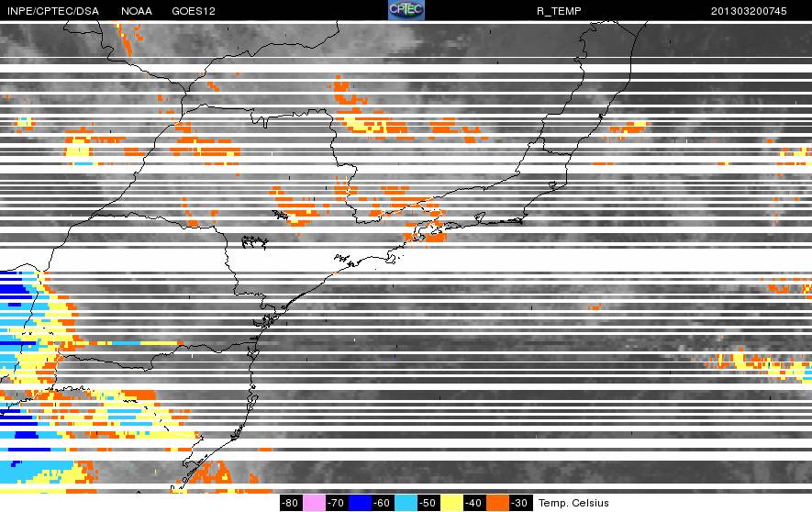Click the -80 legend value

pos(291,503)
